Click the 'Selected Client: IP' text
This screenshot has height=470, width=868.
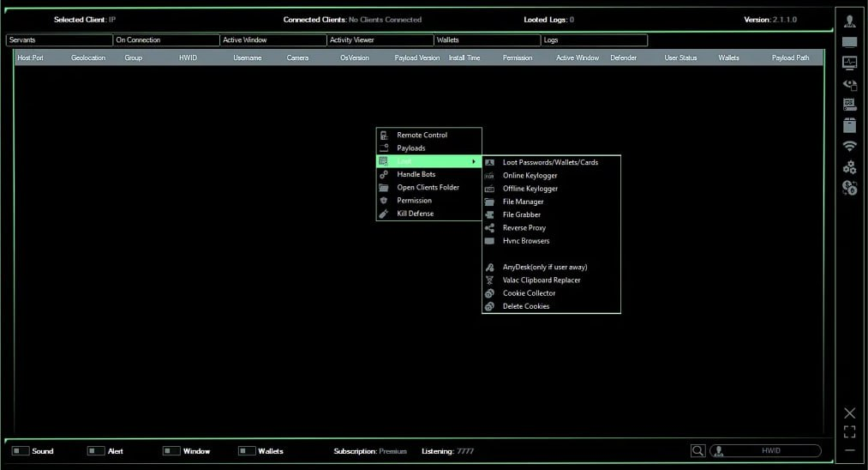pyautogui.click(x=85, y=20)
